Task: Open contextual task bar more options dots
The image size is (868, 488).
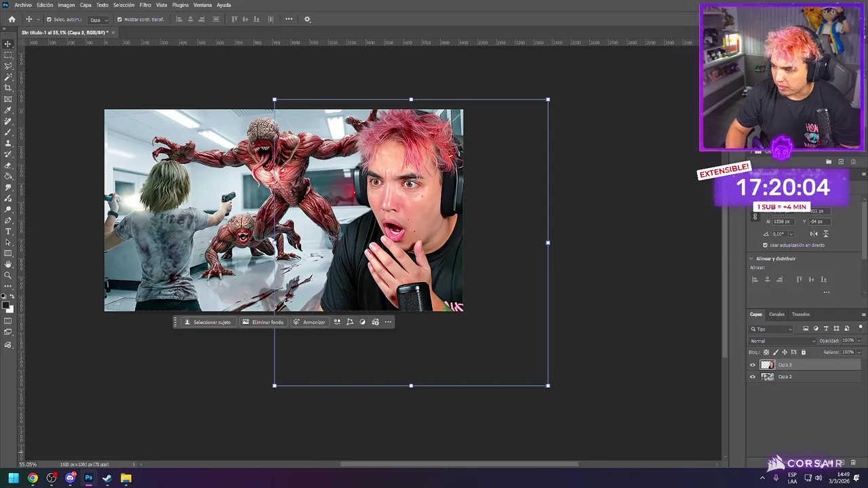Action: click(388, 322)
